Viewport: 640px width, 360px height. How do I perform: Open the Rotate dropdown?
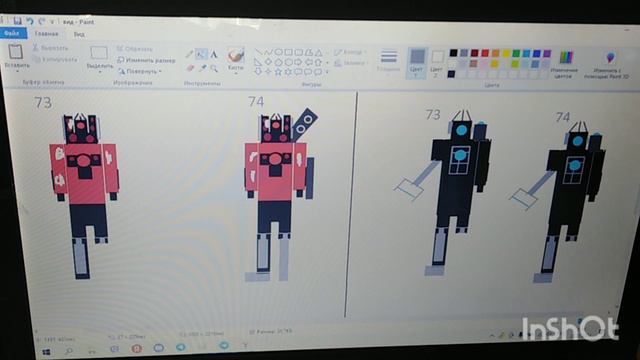[x=139, y=71]
